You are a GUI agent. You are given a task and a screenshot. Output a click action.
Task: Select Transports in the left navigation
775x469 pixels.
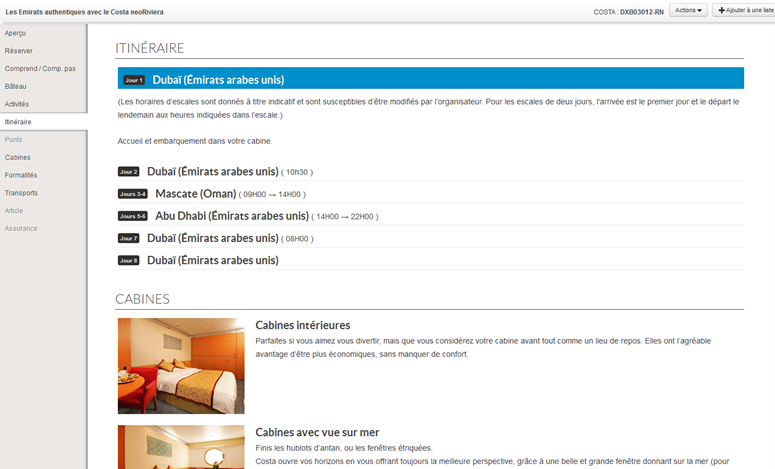(21, 193)
